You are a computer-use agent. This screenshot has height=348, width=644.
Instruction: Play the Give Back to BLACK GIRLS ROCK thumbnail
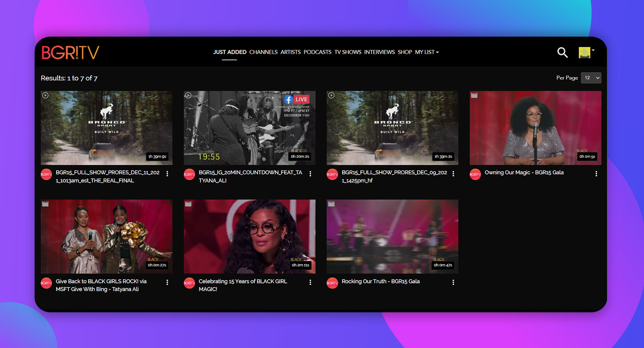point(106,236)
